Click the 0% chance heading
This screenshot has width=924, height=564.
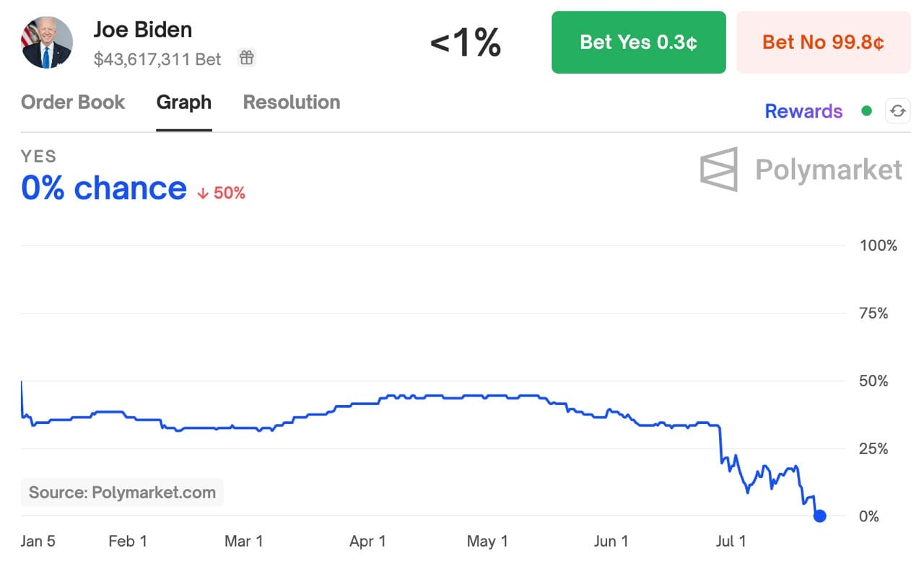pyautogui.click(x=103, y=188)
